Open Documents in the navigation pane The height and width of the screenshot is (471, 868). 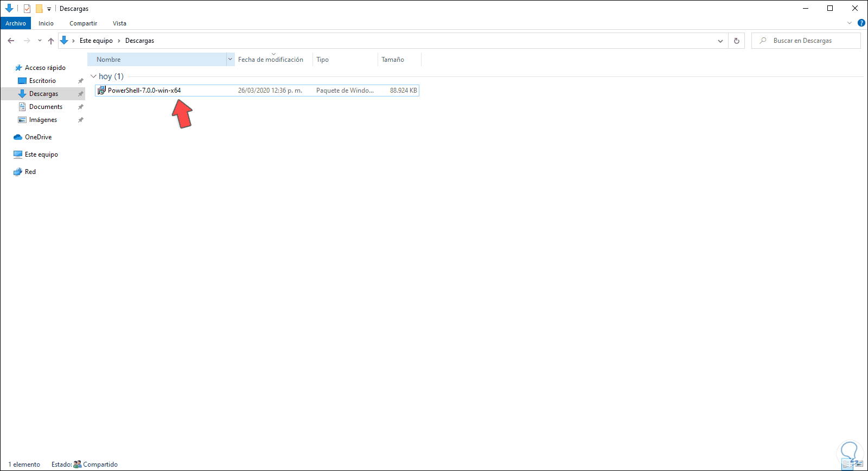pyautogui.click(x=46, y=107)
